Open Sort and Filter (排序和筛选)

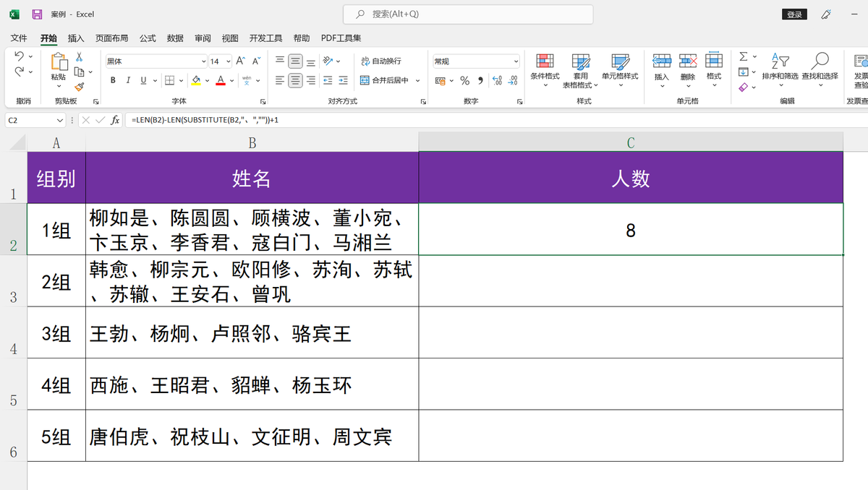click(780, 69)
